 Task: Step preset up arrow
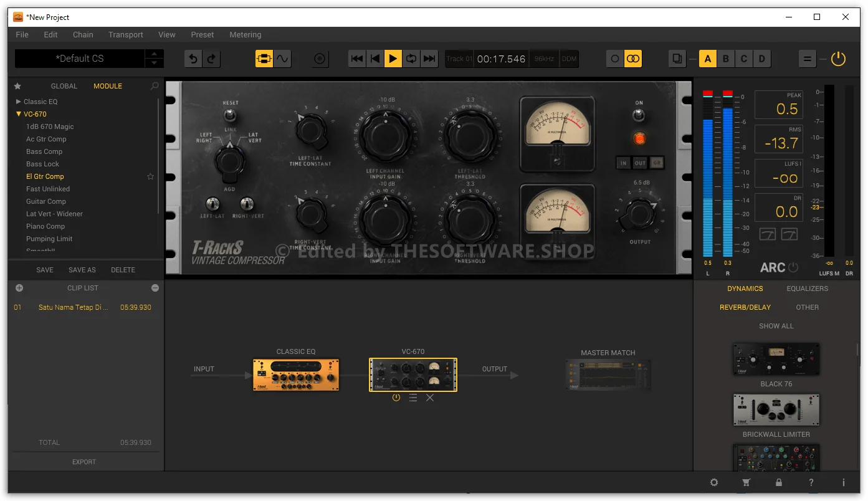coord(155,54)
